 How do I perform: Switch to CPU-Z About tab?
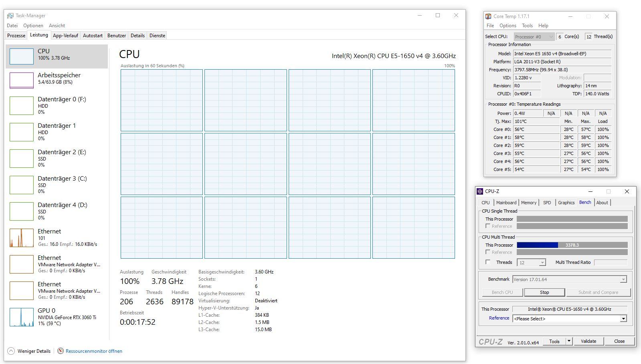(x=602, y=203)
